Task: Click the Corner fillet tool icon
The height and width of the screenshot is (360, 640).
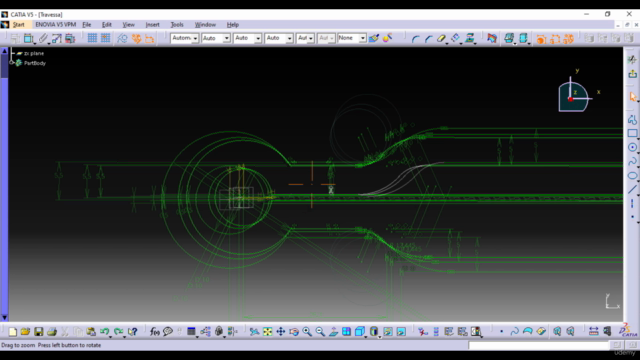Action: (x=416, y=38)
